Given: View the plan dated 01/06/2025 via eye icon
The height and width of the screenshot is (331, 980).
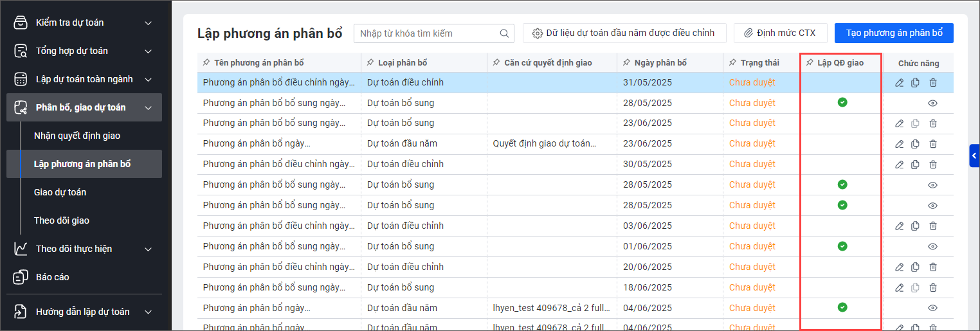Looking at the screenshot, I should pyautogui.click(x=933, y=247).
